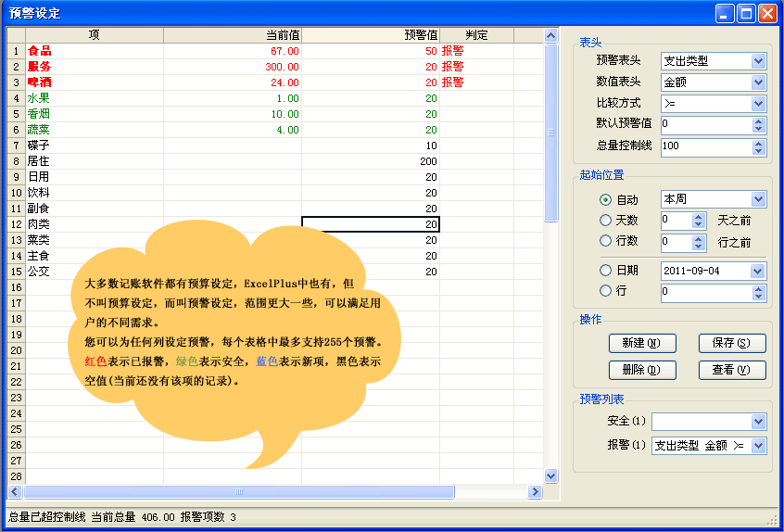
Task: Increment the 行数 spinner
Action: 699,239
